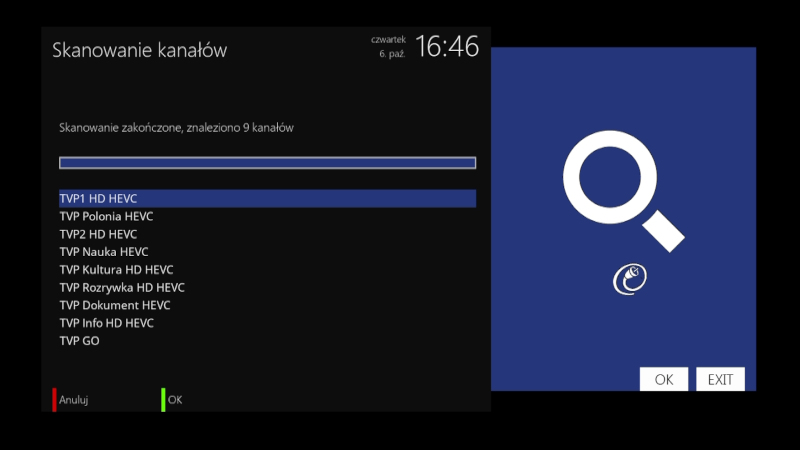Click Anuluj to cancel scanning

(x=73, y=399)
